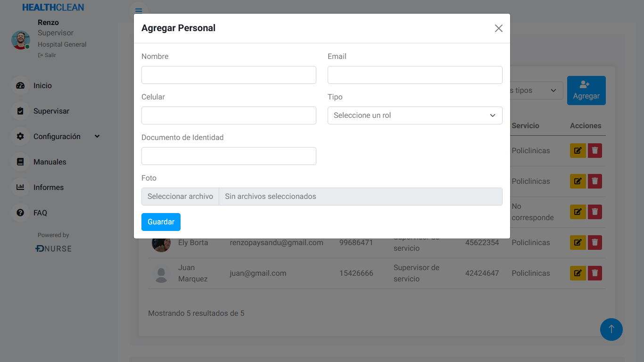Click the Configuración gear icon
This screenshot has height=362, width=644.
(x=20, y=137)
